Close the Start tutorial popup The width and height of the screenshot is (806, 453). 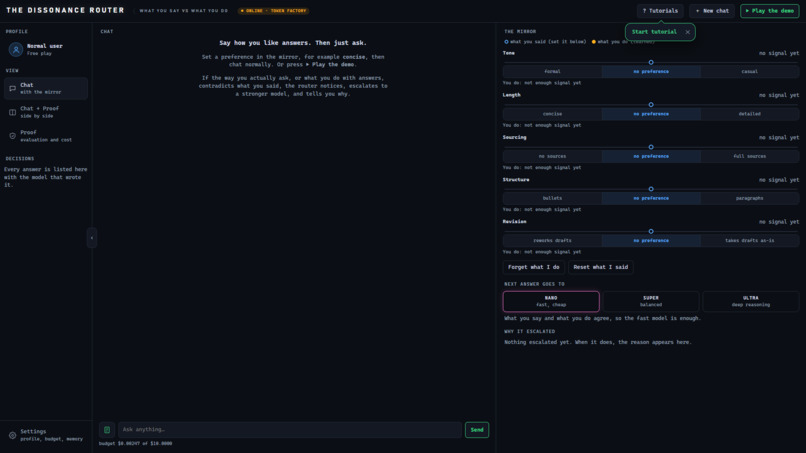pos(687,32)
